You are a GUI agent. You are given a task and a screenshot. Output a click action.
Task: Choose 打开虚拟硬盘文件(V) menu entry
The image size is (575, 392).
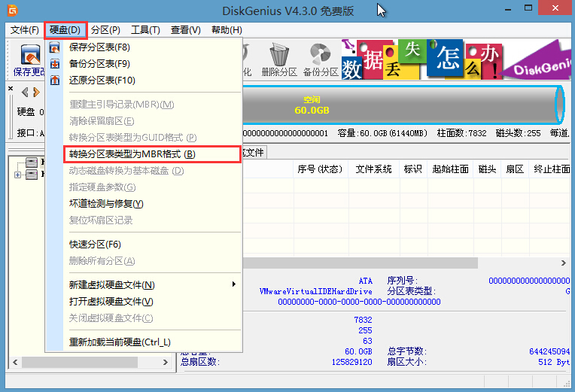pyautogui.click(x=144, y=302)
